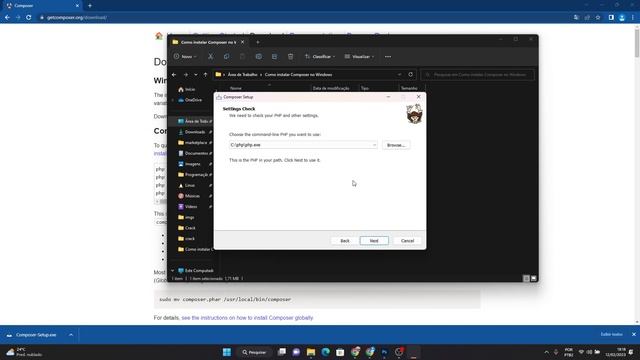Expand the File Explorer address bar history
The width and height of the screenshot is (640, 360).
pos(399,75)
